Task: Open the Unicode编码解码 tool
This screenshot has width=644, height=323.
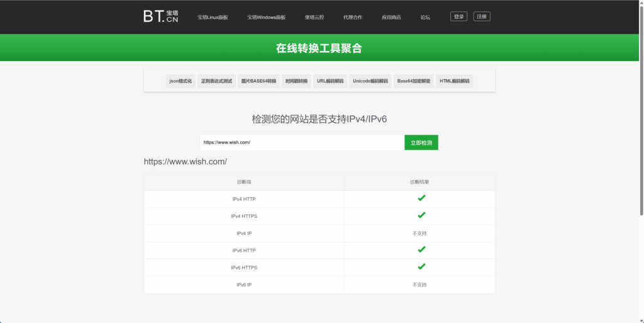Action: pos(370,81)
